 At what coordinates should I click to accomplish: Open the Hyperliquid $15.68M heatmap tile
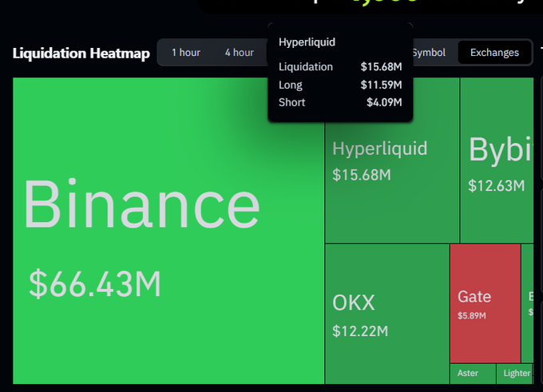pyautogui.click(x=392, y=182)
